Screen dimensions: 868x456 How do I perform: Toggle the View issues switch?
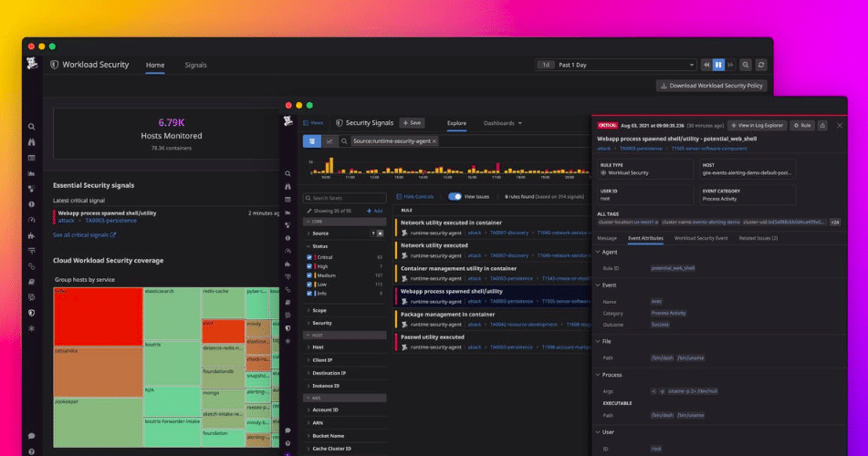455,196
